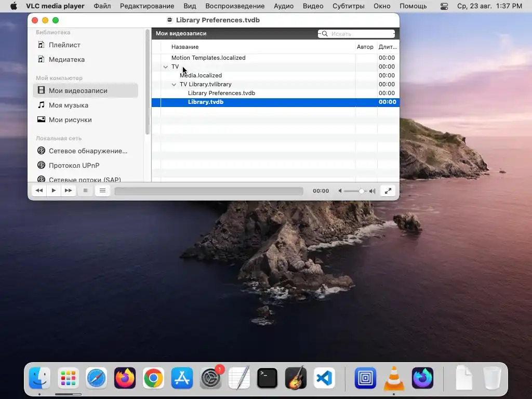Image resolution: width=532 pixels, height=399 pixels.
Task: Open Visual Studio Code from the Dock
Action: click(324, 378)
